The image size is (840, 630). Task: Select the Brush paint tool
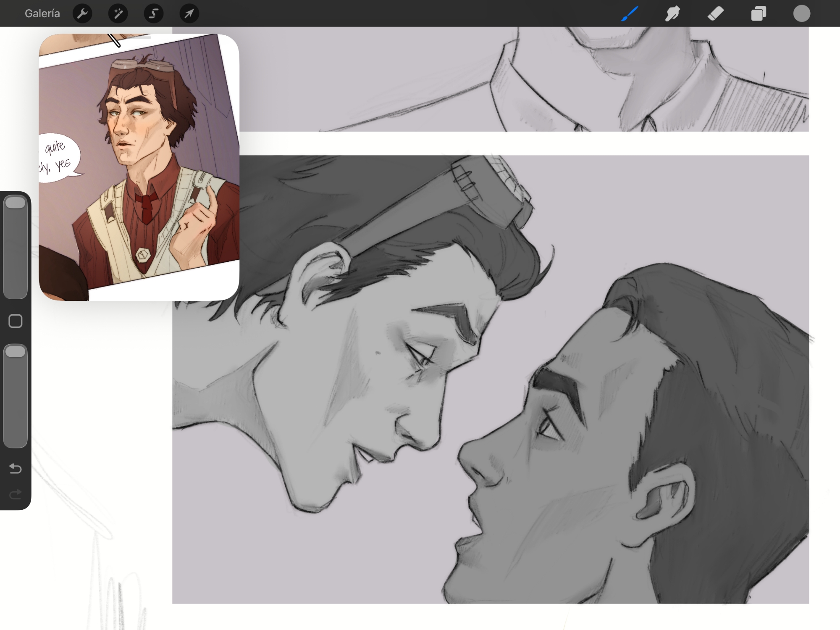(x=630, y=13)
